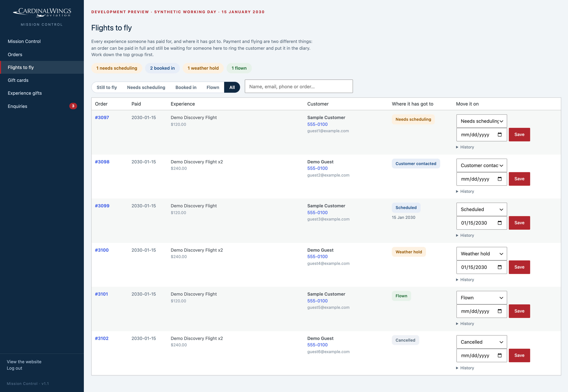Expand History for order #3102
The width and height of the screenshot is (568, 392).
(465, 368)
